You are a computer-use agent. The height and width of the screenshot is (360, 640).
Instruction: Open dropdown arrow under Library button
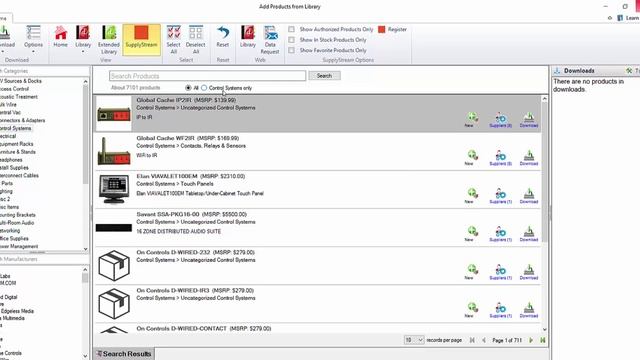(x=83, y=52)
